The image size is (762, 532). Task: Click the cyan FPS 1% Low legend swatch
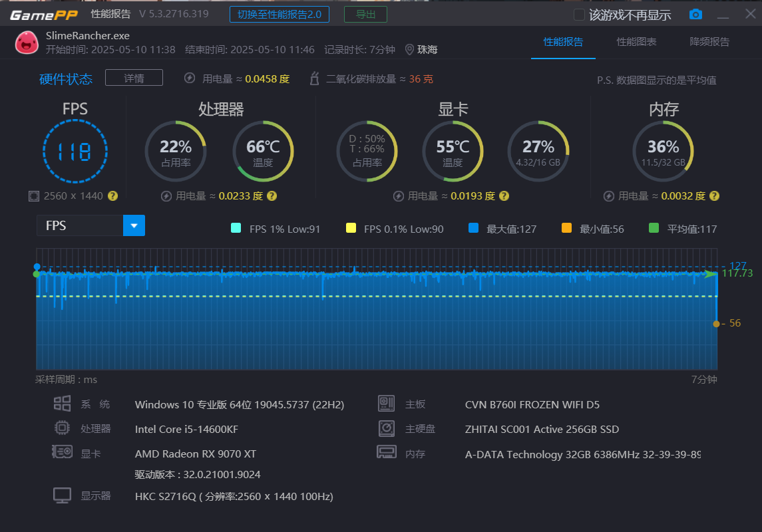236,228
